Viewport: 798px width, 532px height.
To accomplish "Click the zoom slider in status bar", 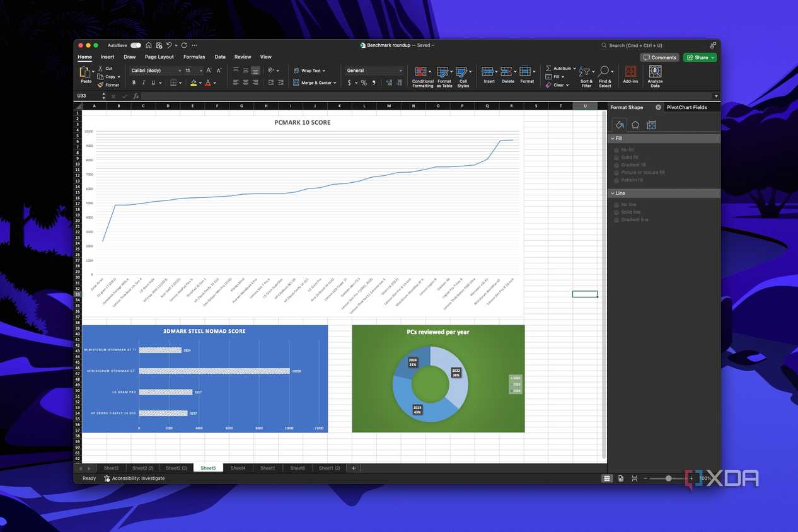I will point(668,478).
